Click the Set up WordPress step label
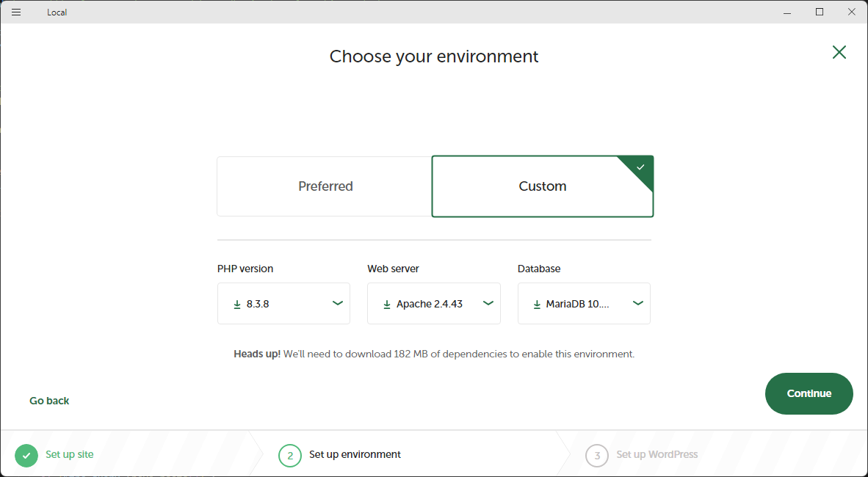 [657, 454]
